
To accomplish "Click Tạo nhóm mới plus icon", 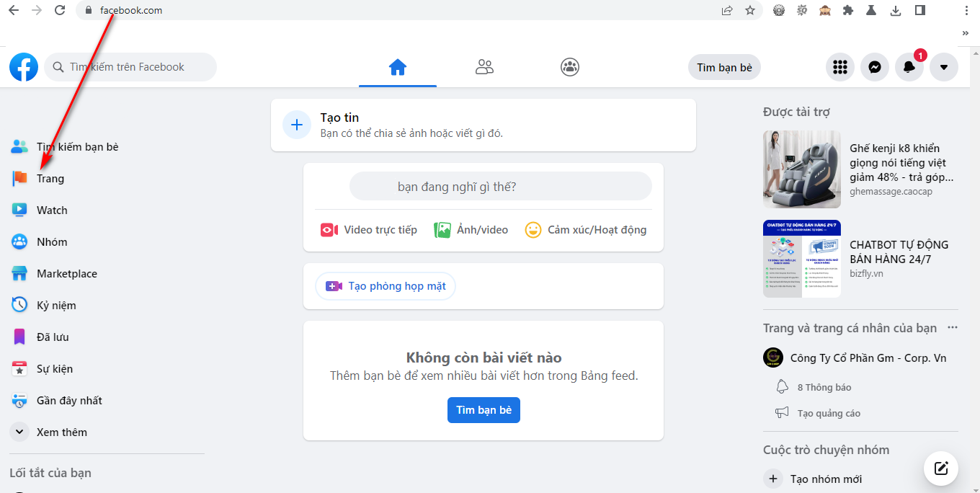I will pyautogui.click(x=773, y=479).
